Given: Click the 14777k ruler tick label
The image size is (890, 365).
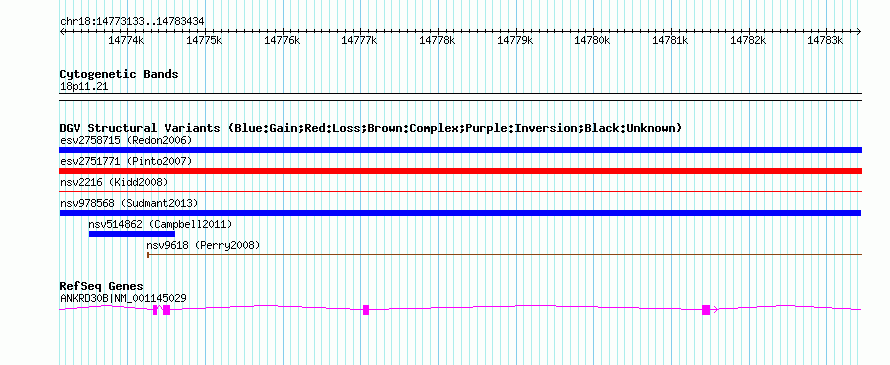Looking at the screenshot, I should pyautogui.click(x=359, y=40).
